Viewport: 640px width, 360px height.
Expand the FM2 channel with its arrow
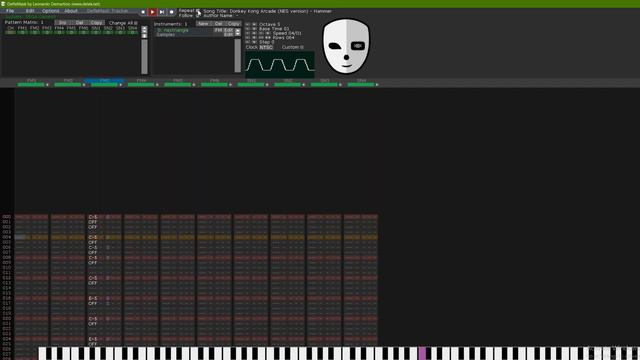(84, 85)
